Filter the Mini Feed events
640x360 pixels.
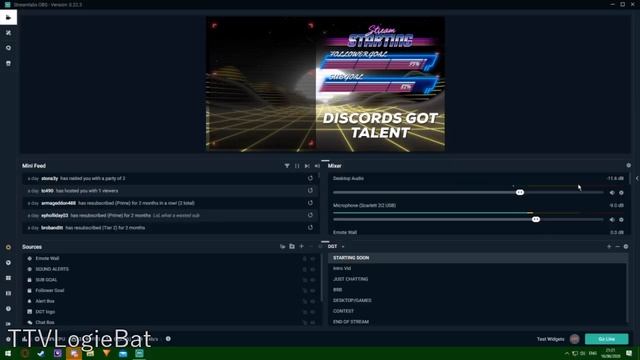pos(287,166)
